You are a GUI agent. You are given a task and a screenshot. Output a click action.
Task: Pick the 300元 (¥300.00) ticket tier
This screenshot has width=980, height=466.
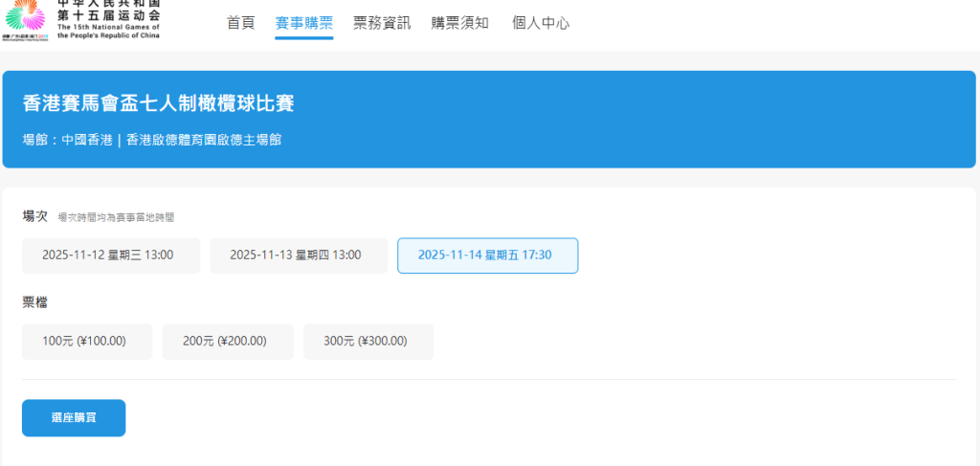(368, 342)
